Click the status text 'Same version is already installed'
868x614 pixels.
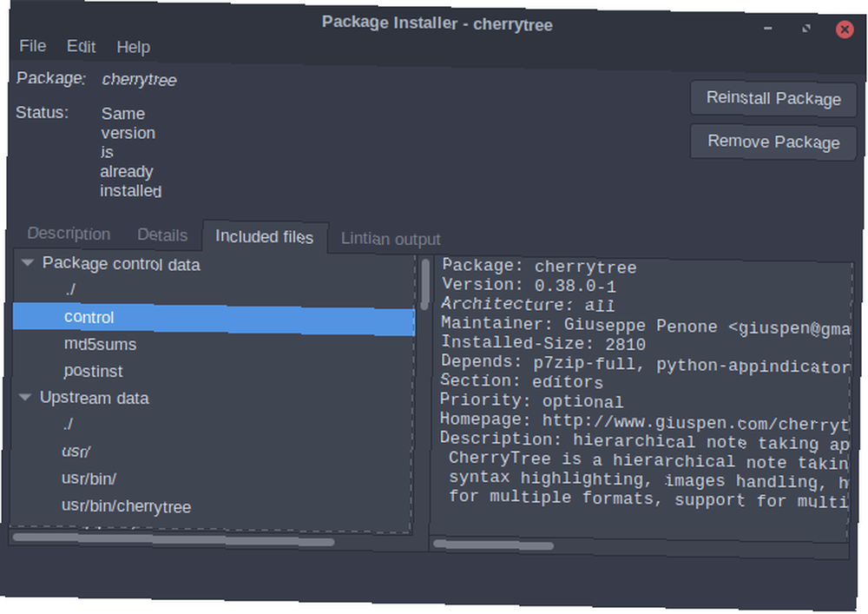coord(131,152)
